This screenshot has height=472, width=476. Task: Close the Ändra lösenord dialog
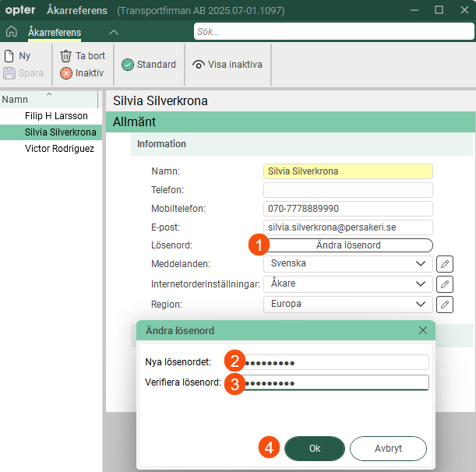(x=423, y=330)
